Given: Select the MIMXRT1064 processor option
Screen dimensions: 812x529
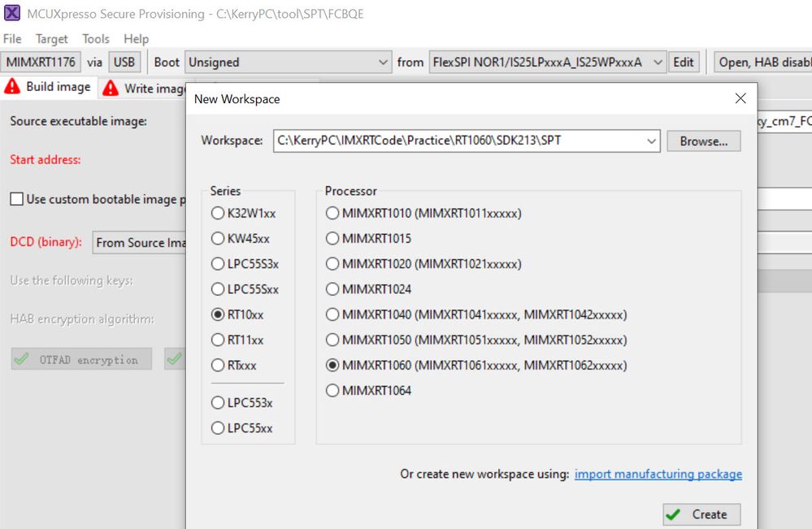Looking at the screenshot, I should click(x=332, y=391).
